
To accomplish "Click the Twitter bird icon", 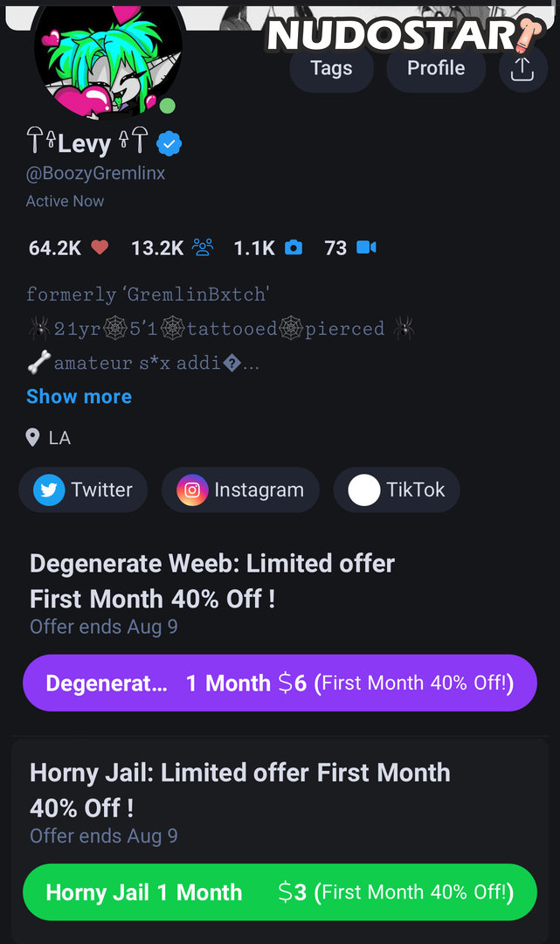I will 49,490.
